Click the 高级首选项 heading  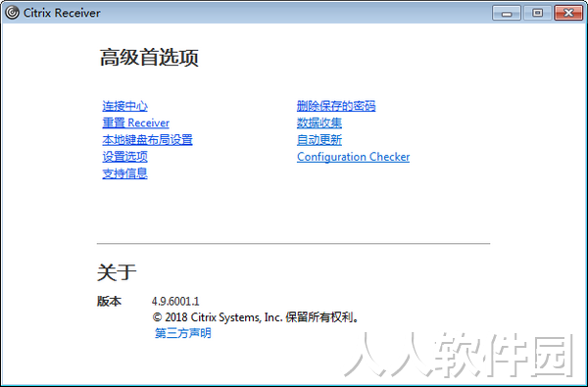coord(149,58)
